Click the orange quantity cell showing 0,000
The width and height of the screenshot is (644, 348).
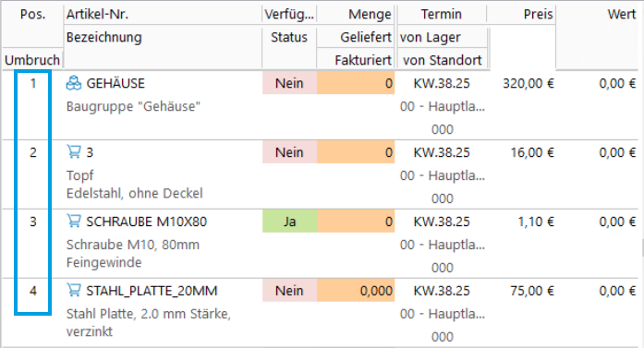[x=356, y=291]
